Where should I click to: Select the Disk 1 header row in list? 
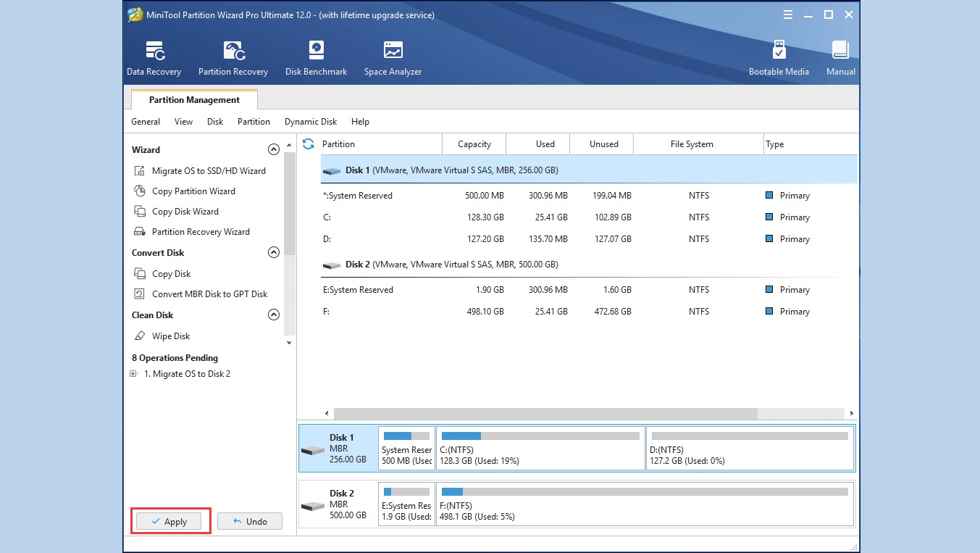589,170
